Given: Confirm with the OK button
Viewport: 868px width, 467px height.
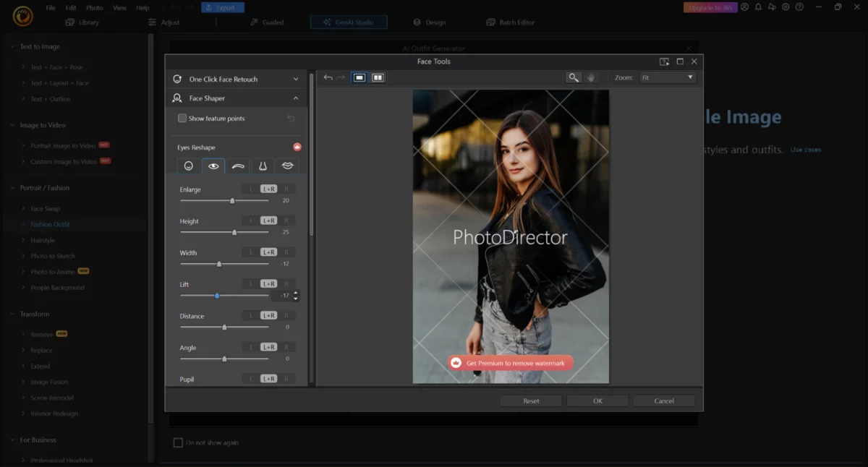Looking at the screenshot, I should click(x=597, y=400).
